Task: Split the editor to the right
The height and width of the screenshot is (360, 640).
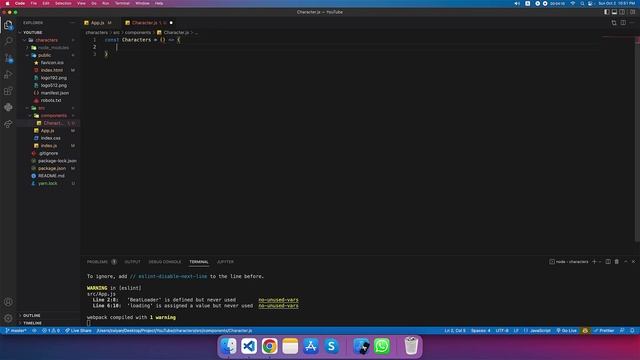Action: click(x=623, y=23)
